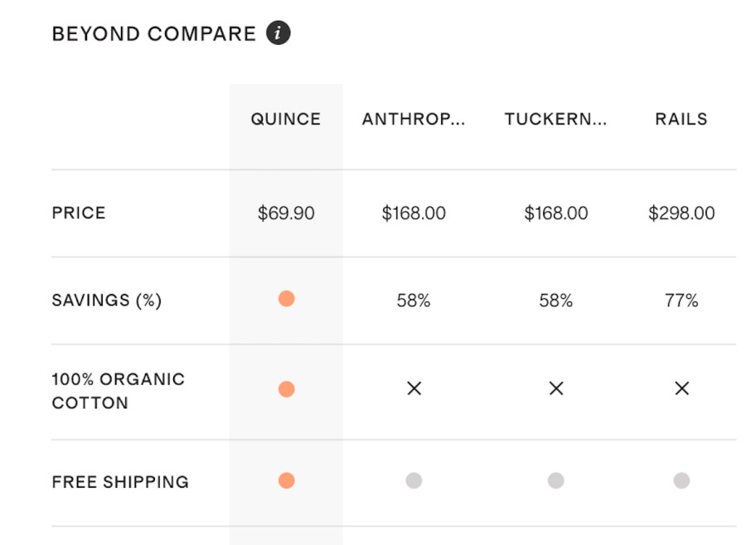The width and height of the screenshot is (756, 545).
Task: Click the orange dot for 100% Organic Cotton
Action: point(286,388)
